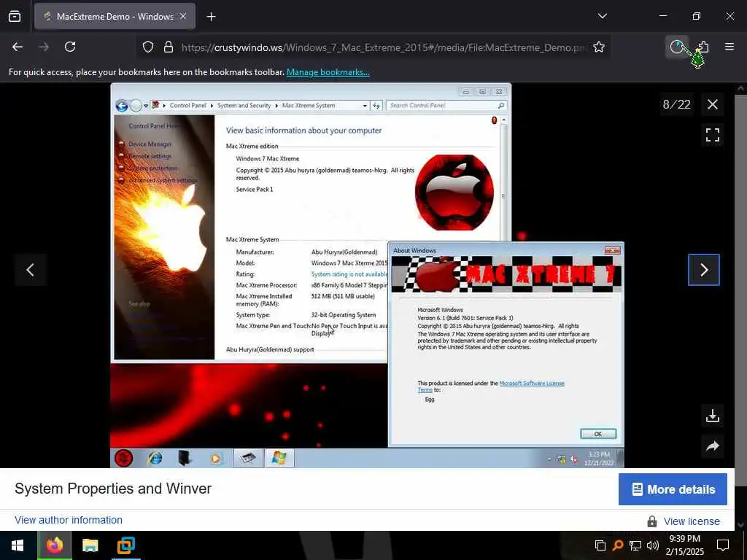Viewport: 747px width, 560px height.
Task: Toggle fullscreen mode in media viewer
Action: click(x=712, y=135)
